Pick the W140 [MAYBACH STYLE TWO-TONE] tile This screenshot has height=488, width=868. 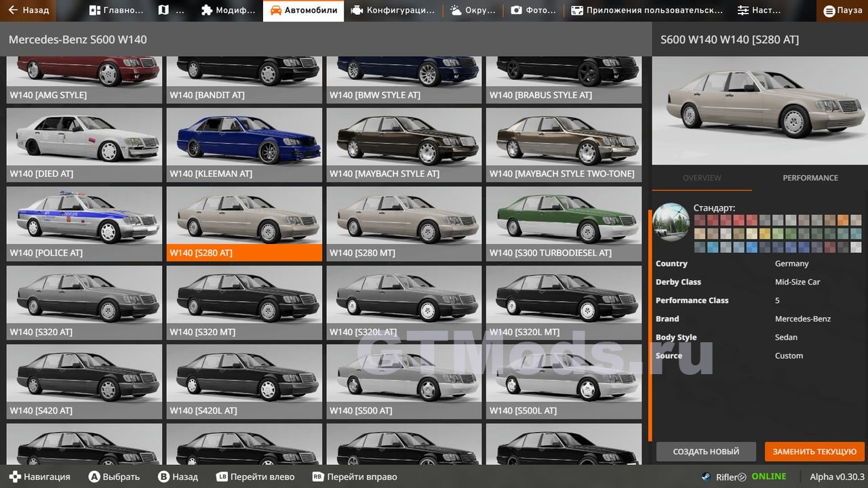(564, 145)
